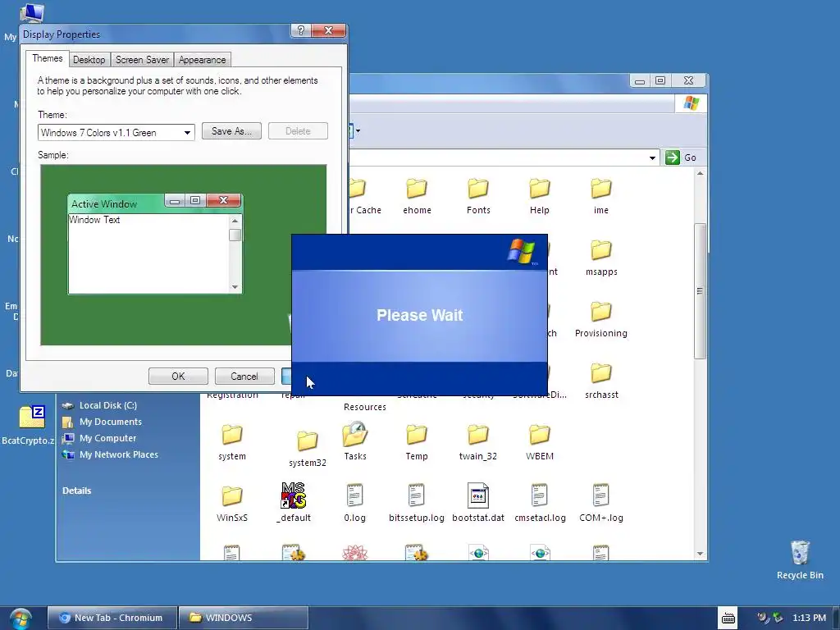Click the taskbar clock showing 1:13 PM

(x=809, y=618)
